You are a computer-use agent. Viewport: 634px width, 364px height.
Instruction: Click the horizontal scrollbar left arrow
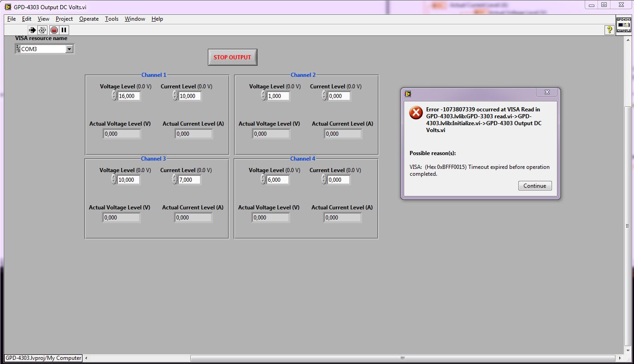point(86,358)
